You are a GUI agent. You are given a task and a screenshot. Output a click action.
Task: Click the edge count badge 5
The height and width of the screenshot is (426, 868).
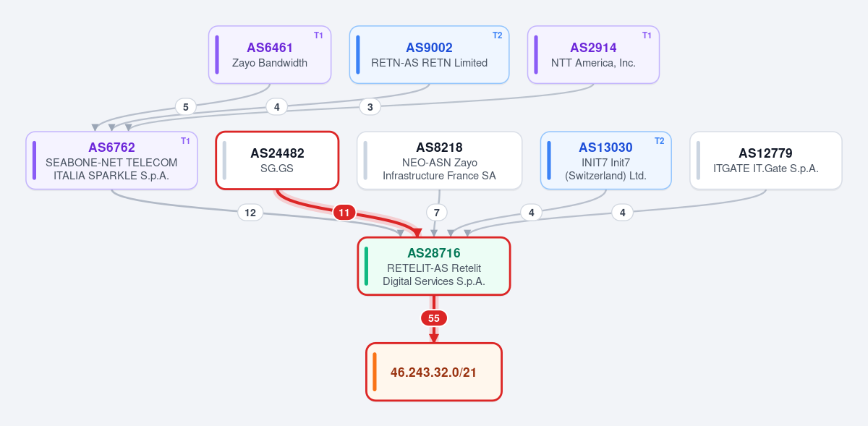pos(185,107)
